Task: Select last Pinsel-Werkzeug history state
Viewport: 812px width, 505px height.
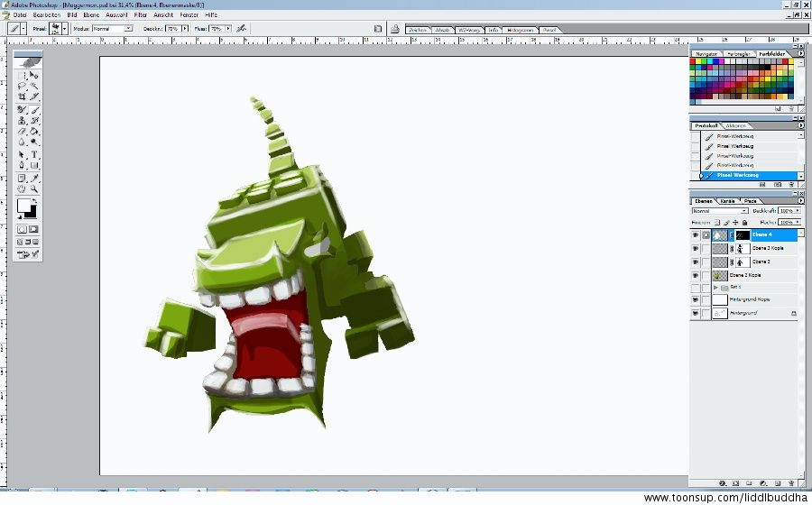Action: point(748,176)
